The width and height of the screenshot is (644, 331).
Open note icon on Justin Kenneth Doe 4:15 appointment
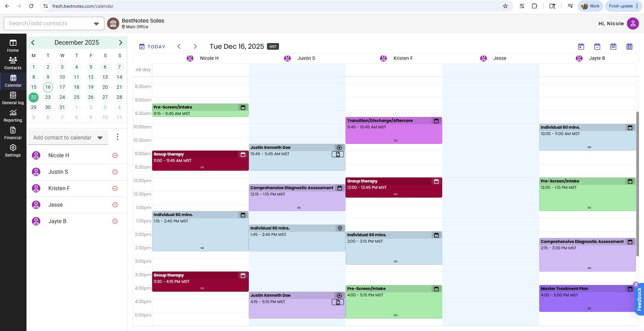pos(338,302)
